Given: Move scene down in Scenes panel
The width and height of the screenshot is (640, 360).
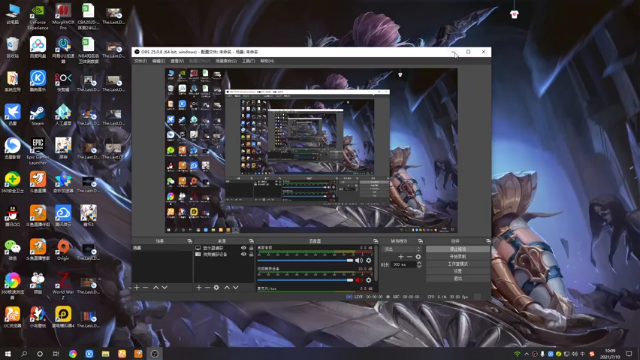Looking at the screenshot, I should [164, 288].
